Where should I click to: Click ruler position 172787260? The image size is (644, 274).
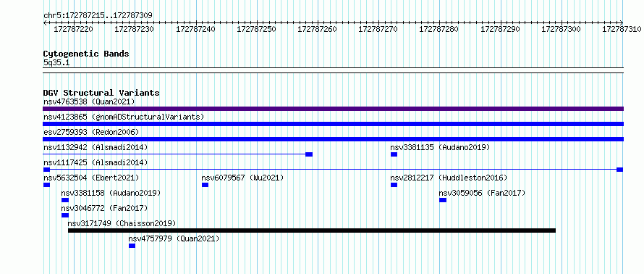pos(317,29)
